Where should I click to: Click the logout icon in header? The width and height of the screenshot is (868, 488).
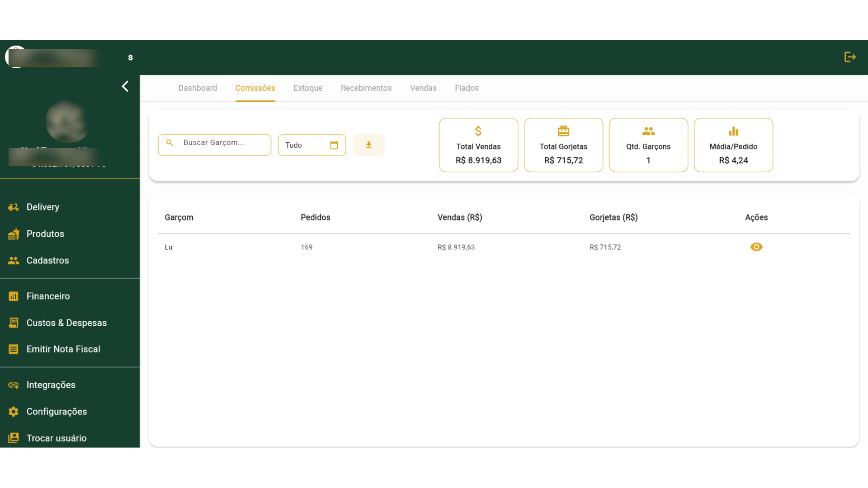click(x=850, y=57)
